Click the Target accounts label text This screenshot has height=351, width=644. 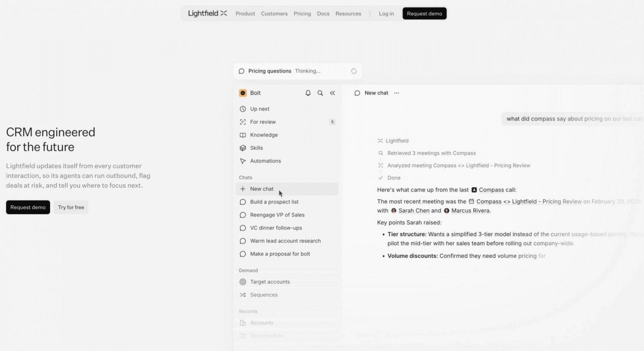pos(270,282)
